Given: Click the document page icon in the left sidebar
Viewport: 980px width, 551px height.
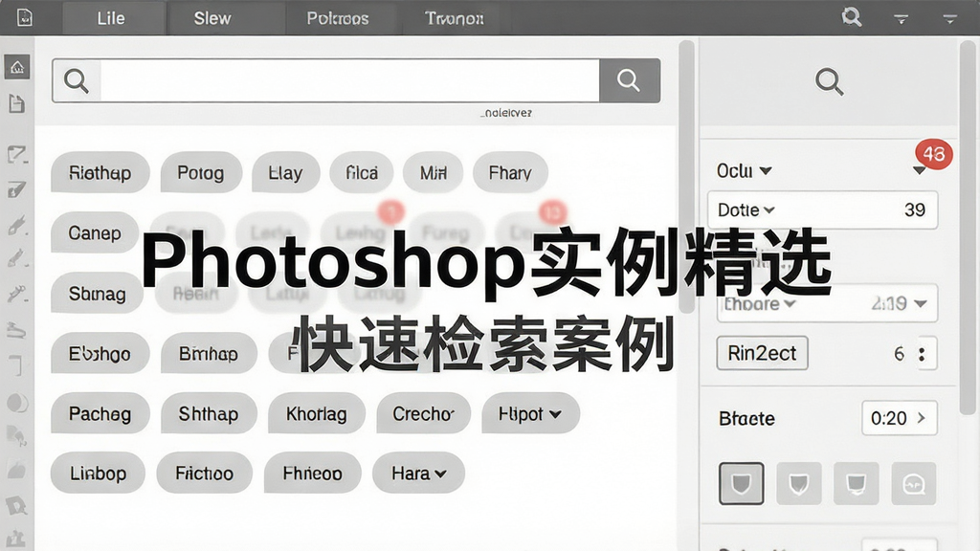Looking at the screenshot, I should point(17,103).
